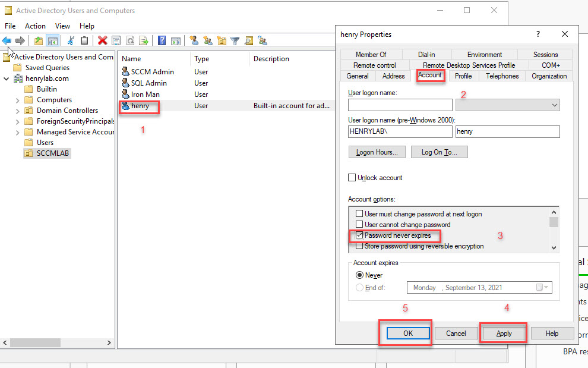Click the blue Back arrow in toolbar
The height and width of the screenshot is (368, 588).
(7, 40)
